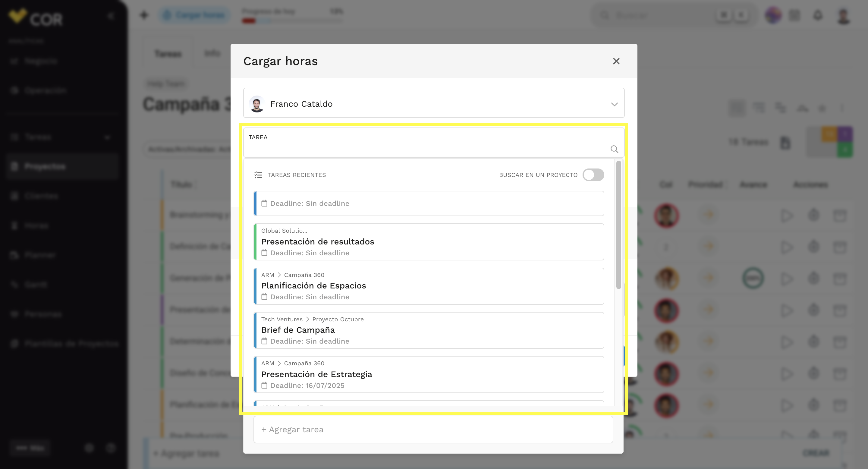Select the Brief de Campaña task
Screen dimensions: 868x469
pos(429,330)
